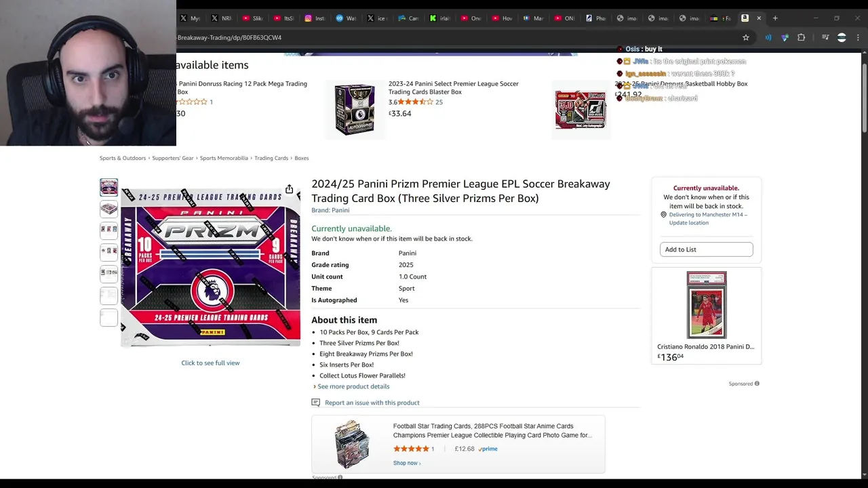The height and width of the screenshot is (488, 868).
Task: Click the delivery location pin icon
Action: click(663, 215)
